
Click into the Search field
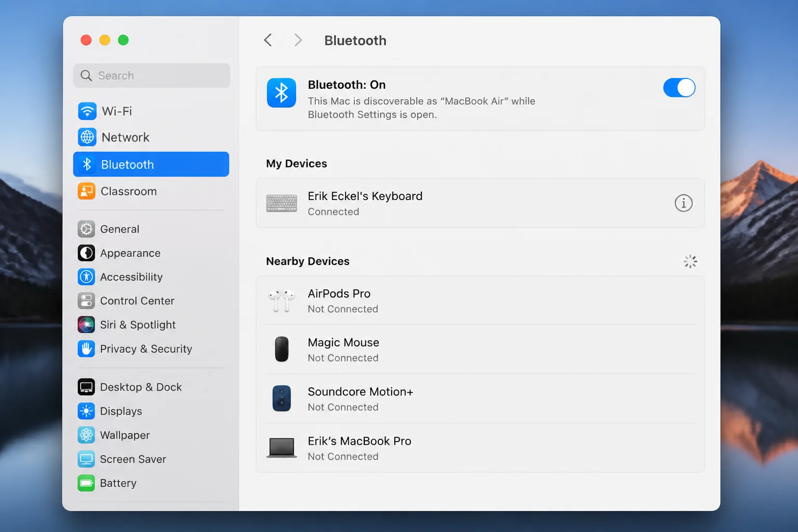(152, 76)
